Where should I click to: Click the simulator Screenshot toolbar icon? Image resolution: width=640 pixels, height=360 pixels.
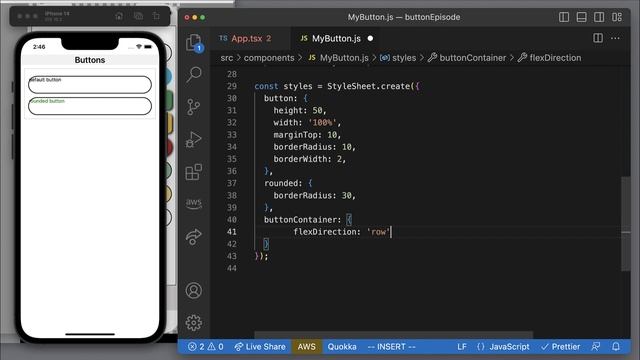point(138,16)
